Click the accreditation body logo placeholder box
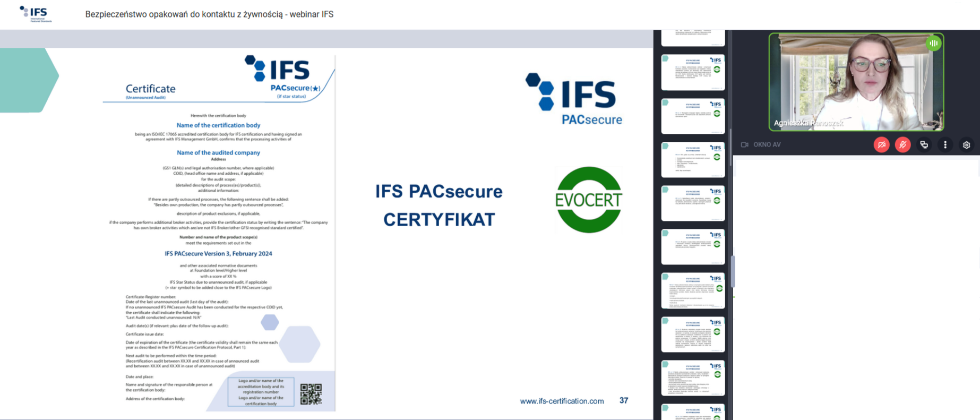 pos(261,392)
